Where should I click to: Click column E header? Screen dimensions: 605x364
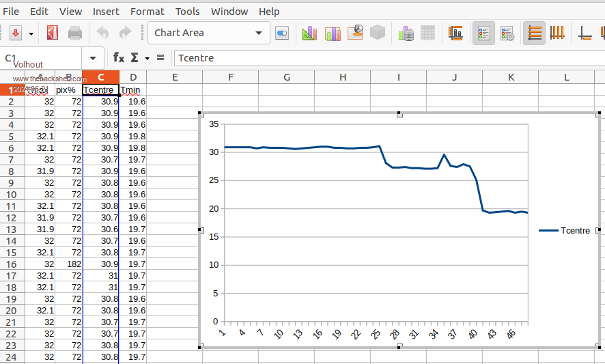point(174,77)
